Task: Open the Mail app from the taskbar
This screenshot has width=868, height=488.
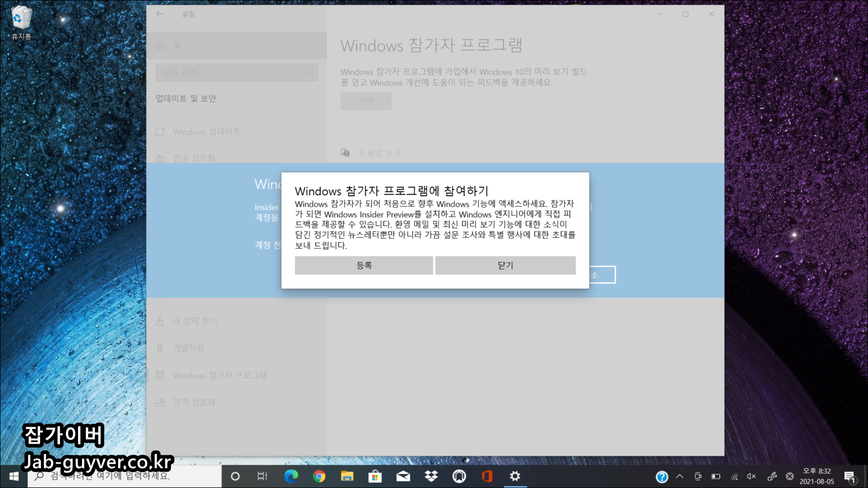Action: pos(403,476)
